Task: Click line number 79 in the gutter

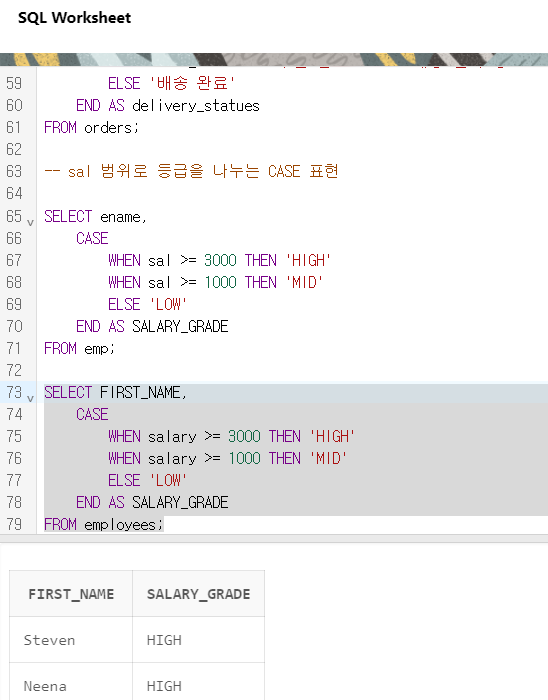Action: point(14,524)
